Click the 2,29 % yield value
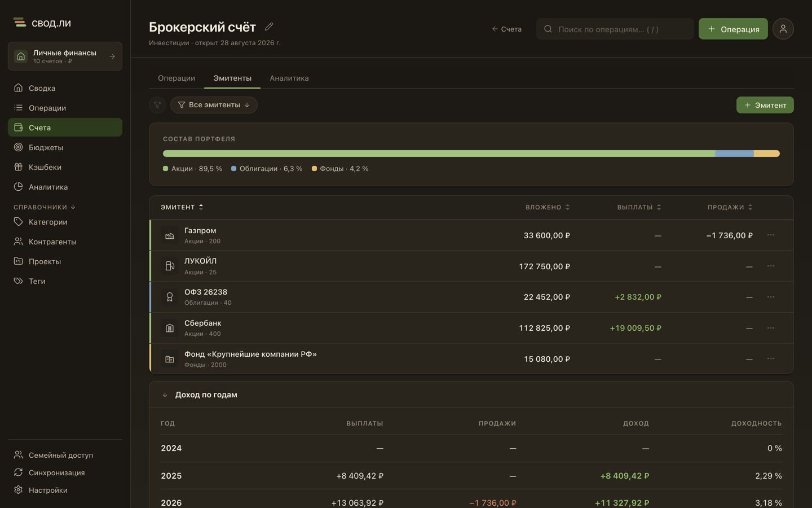The image size is (812, 508). click(769, 476)
